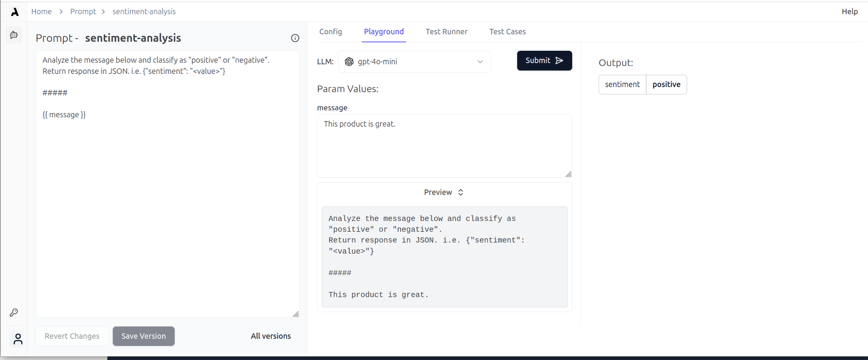Image resolution: width=868 pixels, height=360 pixels.
Task: Click the Preview header label
Action: point(438,192)
